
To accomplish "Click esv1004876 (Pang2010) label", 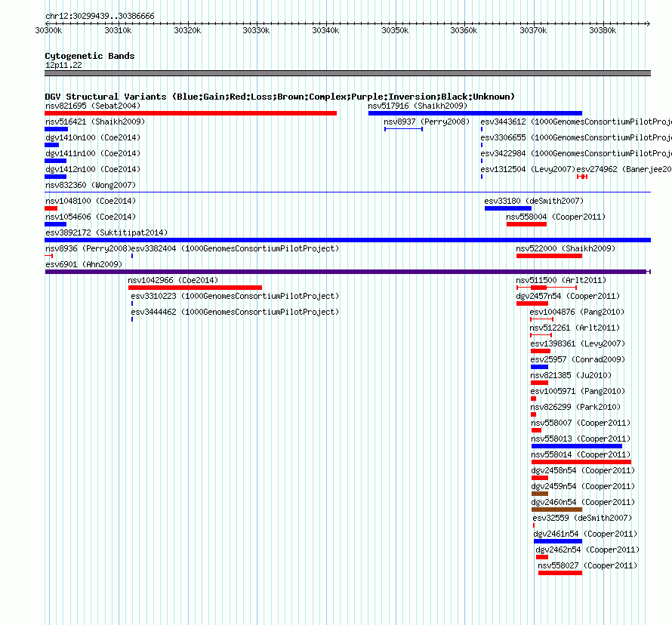I will (578, 312).
